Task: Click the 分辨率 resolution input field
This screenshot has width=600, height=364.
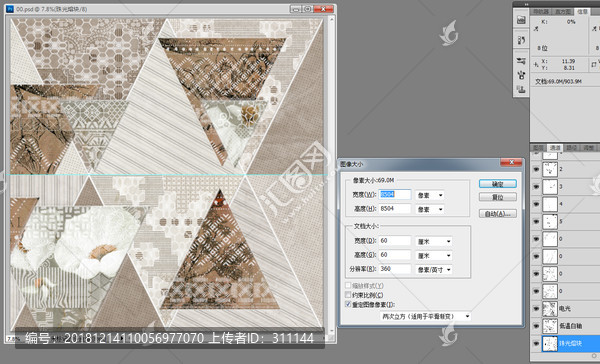Action: [395, 269]
